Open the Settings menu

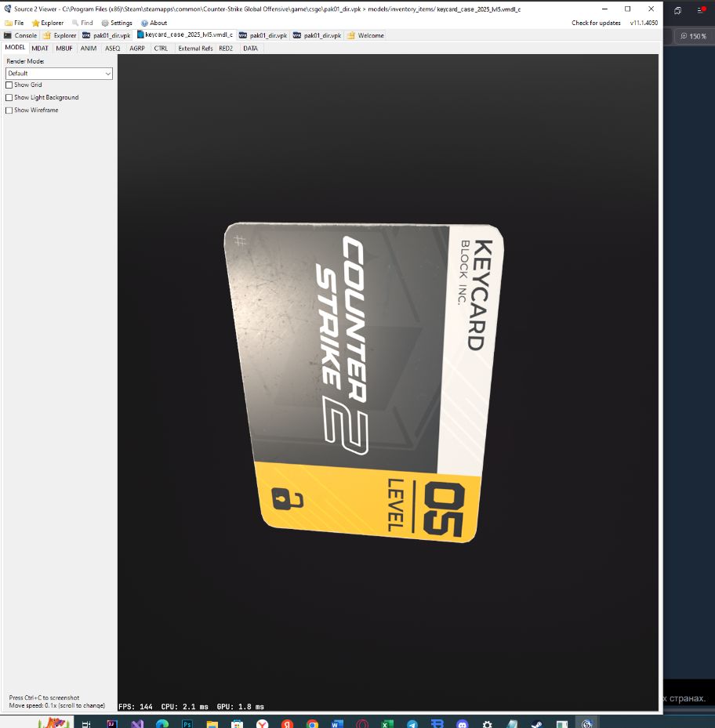[117, 23]
